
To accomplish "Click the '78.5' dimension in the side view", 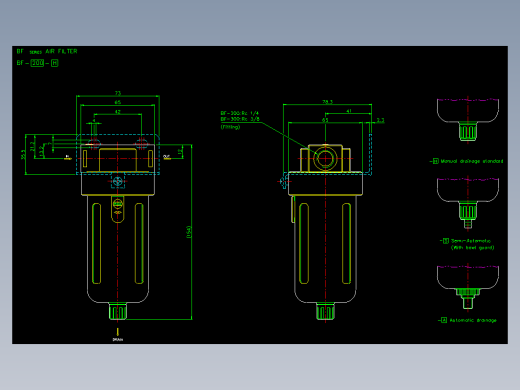I will coord(327,102).
